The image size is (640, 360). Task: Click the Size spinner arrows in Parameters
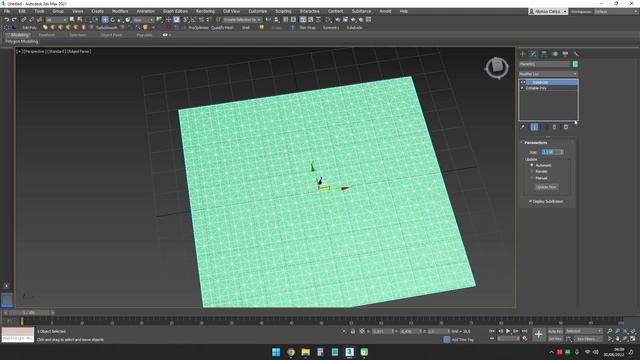(562, 152)
